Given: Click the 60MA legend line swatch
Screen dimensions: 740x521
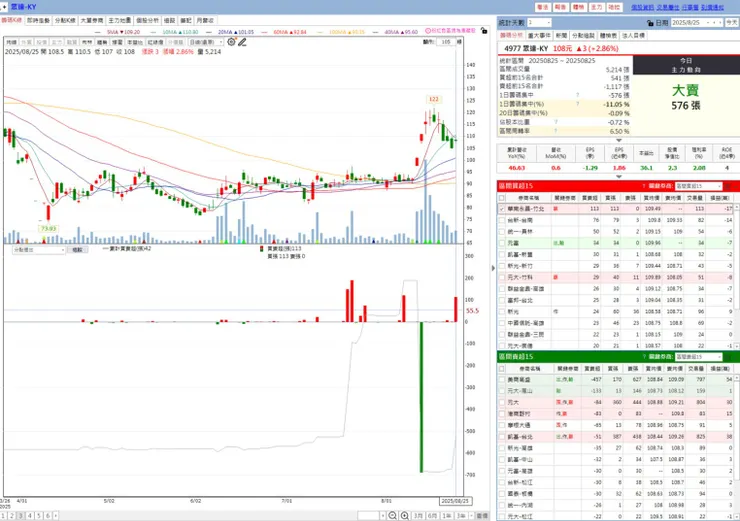Looking at the screenshot, I should pos(265,32).
